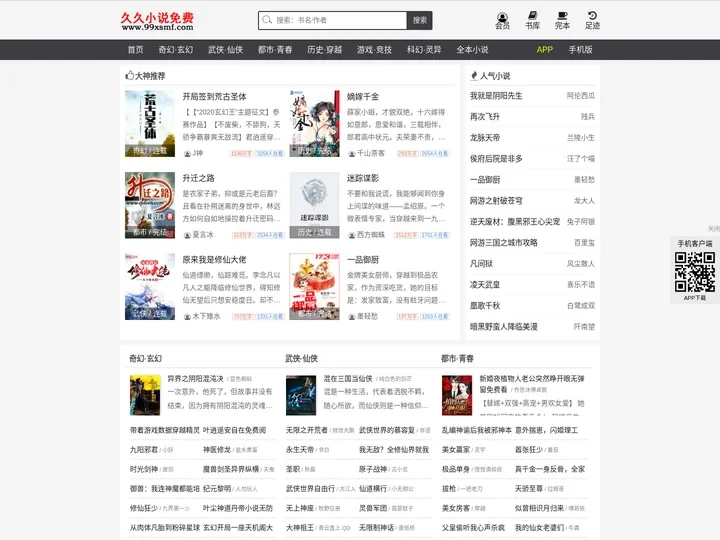Open 异界之阴阳混沌决 book cover
Viewport: 720px width, 540px height.
145,395
